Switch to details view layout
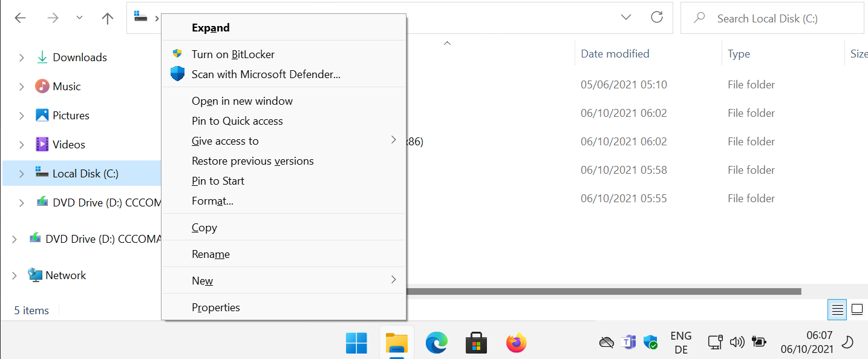 click(837, 309)
